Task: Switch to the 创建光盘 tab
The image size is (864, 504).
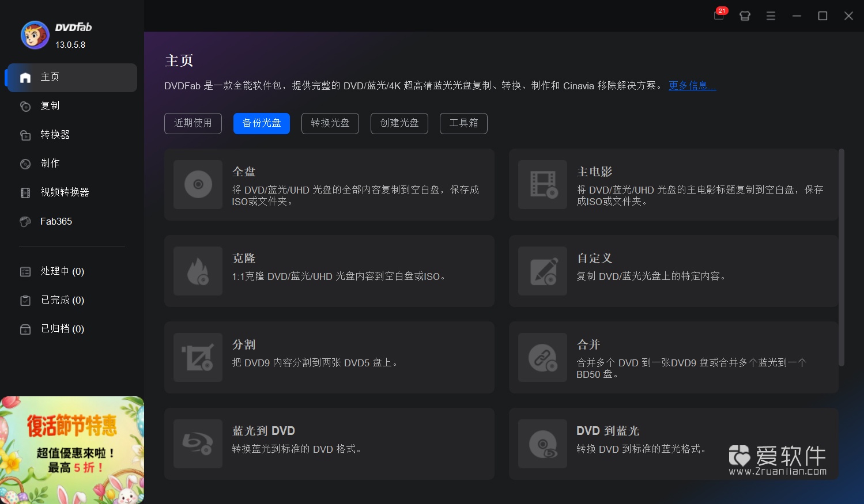Action: point(399,123)
